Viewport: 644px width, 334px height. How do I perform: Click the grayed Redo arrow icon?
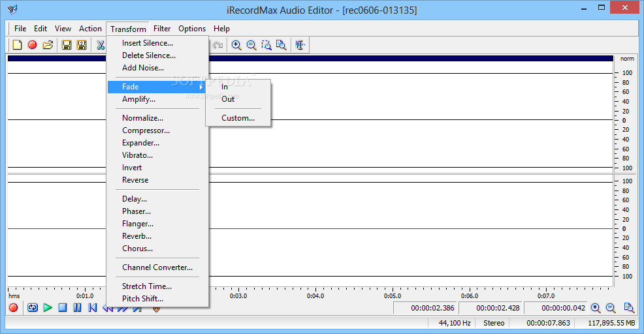tap(217, 45)
